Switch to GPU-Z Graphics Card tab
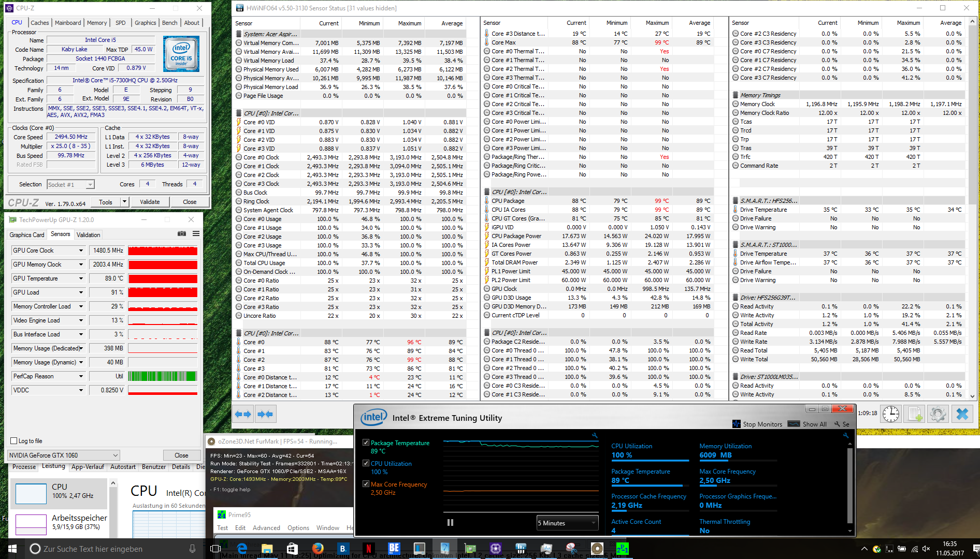980x559 pixels. 27,235
